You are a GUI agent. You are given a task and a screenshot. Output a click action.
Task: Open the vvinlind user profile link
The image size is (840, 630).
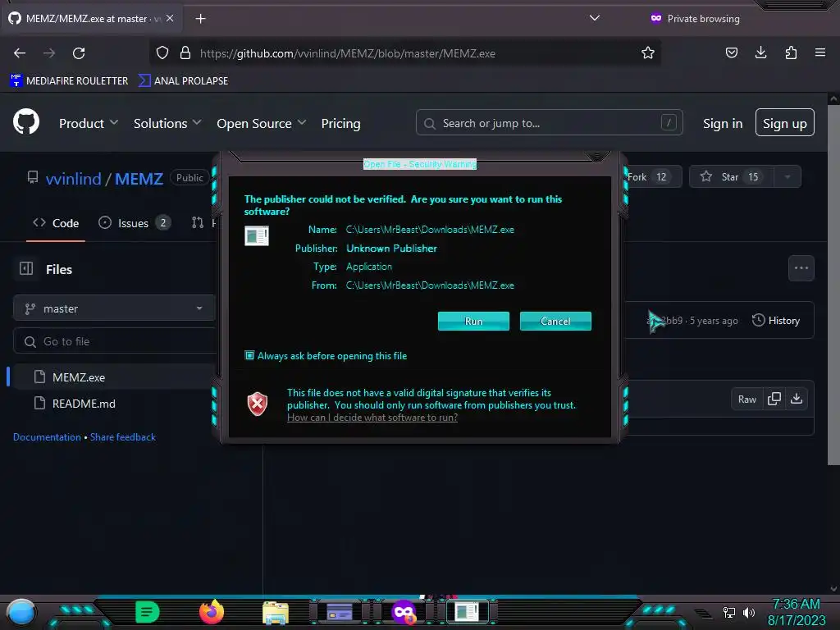coord(73,178)
